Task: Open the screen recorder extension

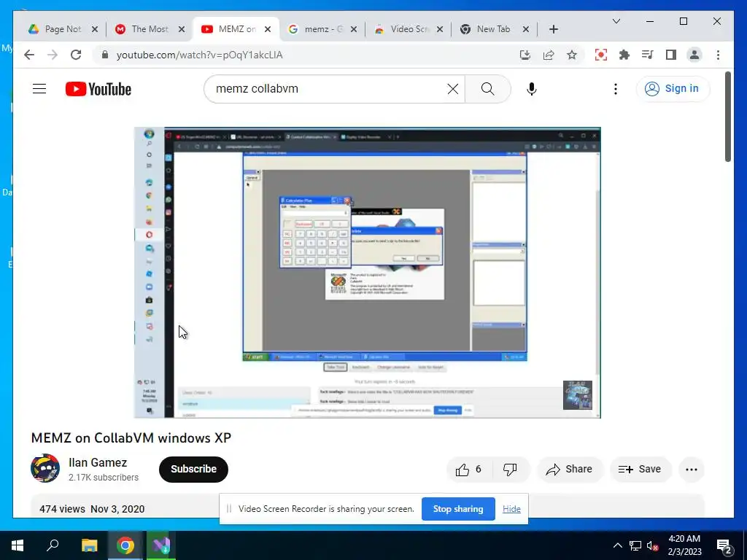Action: [601, 55]
